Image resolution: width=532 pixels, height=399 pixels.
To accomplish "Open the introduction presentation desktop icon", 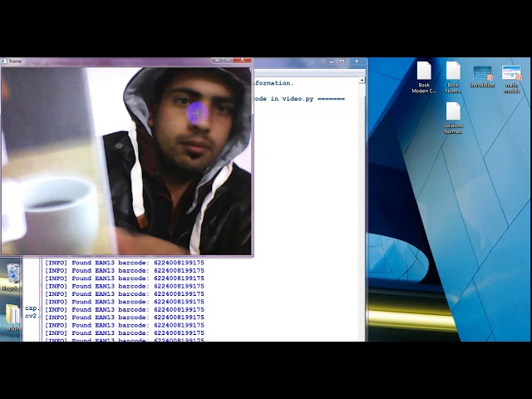I will pos(482,76).
